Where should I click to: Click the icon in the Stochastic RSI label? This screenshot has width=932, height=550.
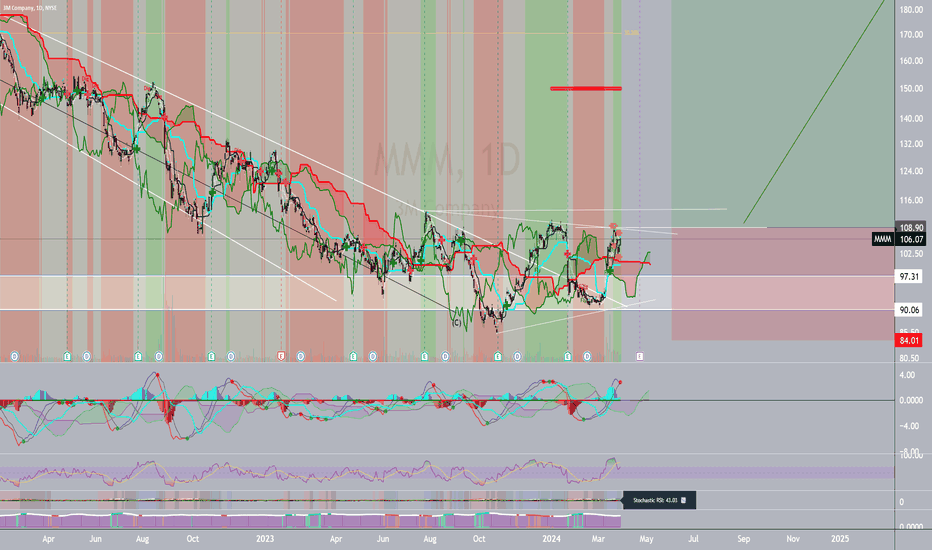coord(684,500)
